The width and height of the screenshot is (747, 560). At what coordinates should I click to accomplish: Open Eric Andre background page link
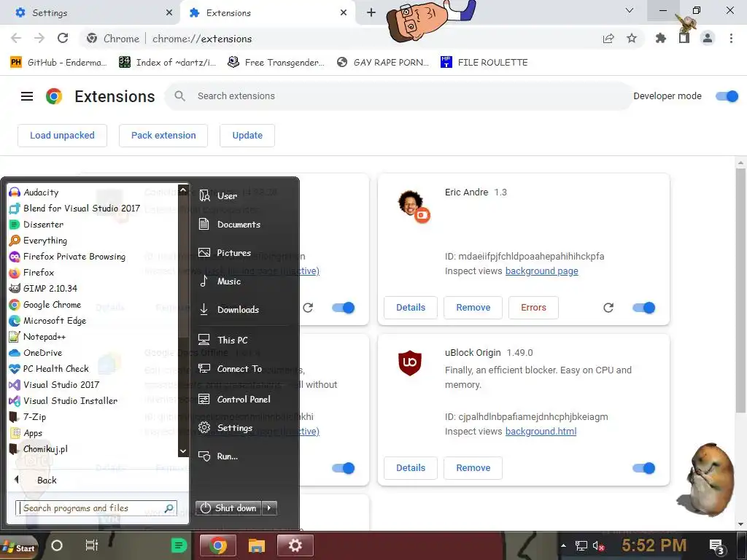(x=542, y=271)
